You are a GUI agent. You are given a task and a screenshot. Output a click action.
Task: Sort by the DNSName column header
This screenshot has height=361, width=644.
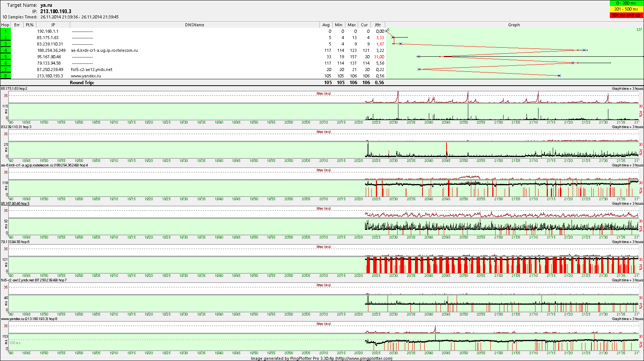click(195, 25)
